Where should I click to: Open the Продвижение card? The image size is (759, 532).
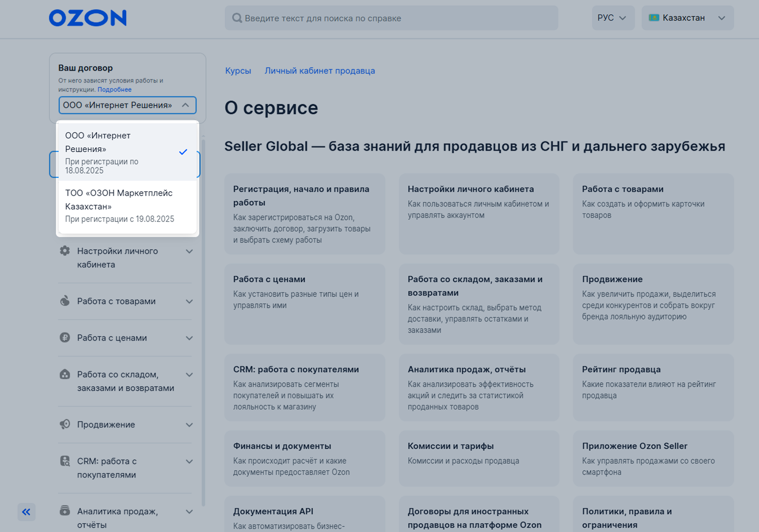(x=654, y=304)
